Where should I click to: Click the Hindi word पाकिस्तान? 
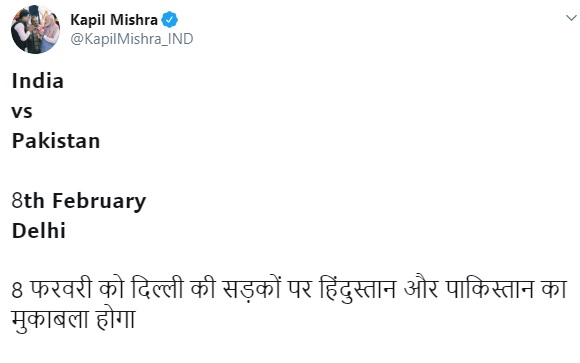[490, 288]
